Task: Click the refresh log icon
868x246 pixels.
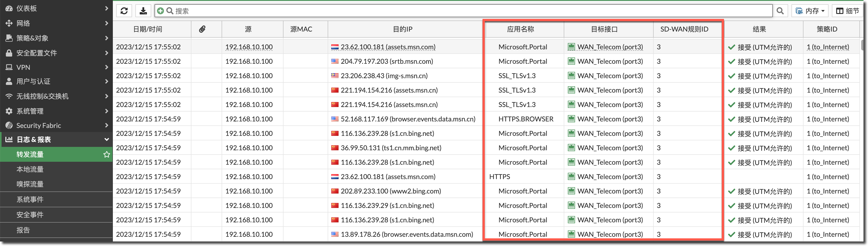Action: coord(124,11)
